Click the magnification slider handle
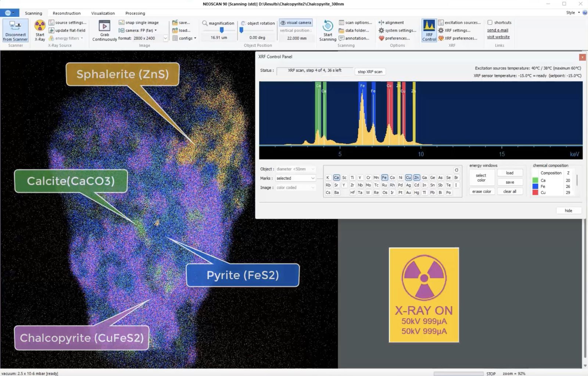Image resolution: width=588 pixels, height=376 pixels. 222,30
